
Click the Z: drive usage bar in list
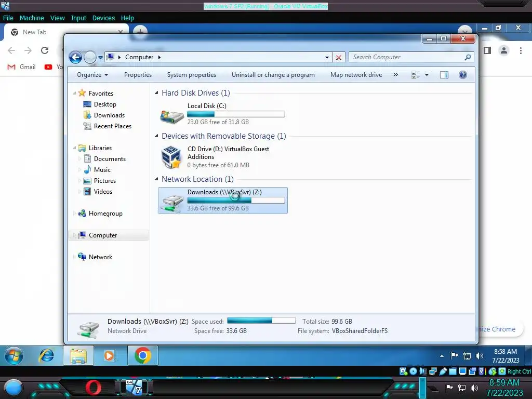click(x=236, y=201)
